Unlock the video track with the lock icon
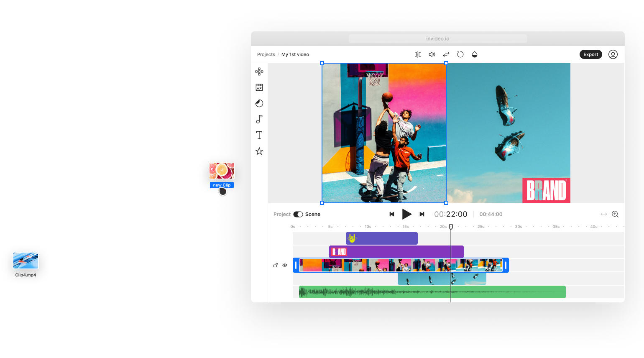 (x=276, y=265)
